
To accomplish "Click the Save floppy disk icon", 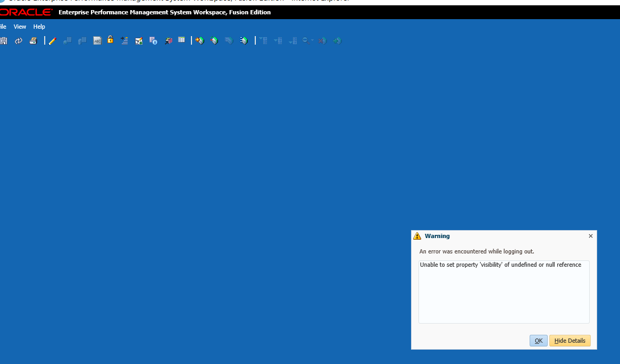I will 4,41.
